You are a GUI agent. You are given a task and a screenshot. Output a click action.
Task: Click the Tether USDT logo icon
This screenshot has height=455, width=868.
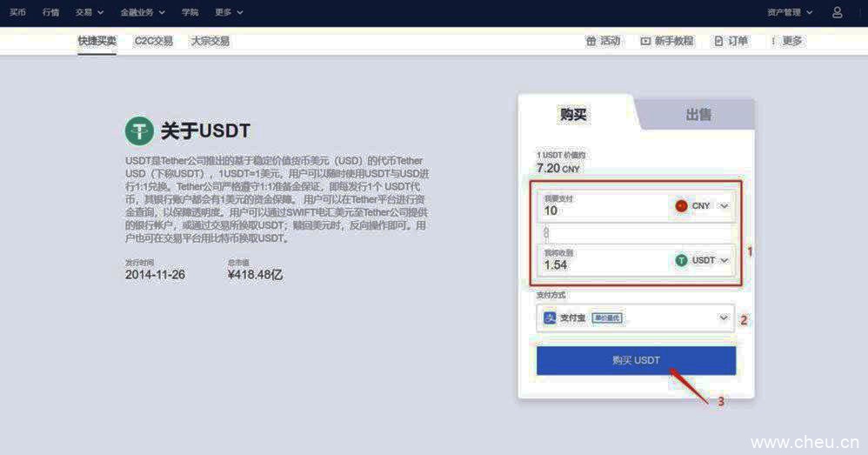pos(139,130)
